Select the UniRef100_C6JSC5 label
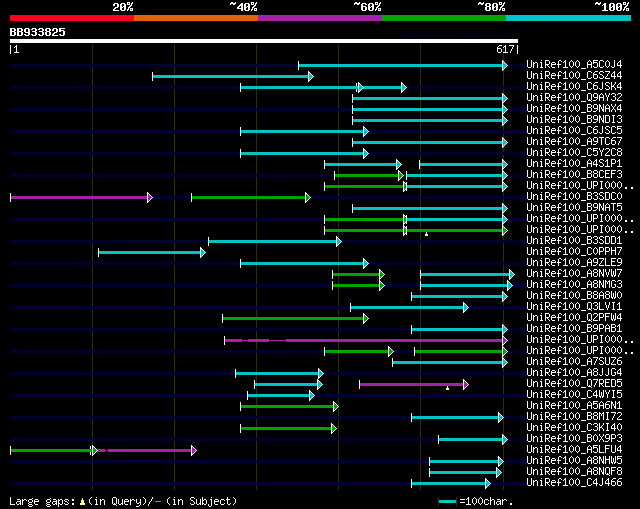 coord(574,130)
